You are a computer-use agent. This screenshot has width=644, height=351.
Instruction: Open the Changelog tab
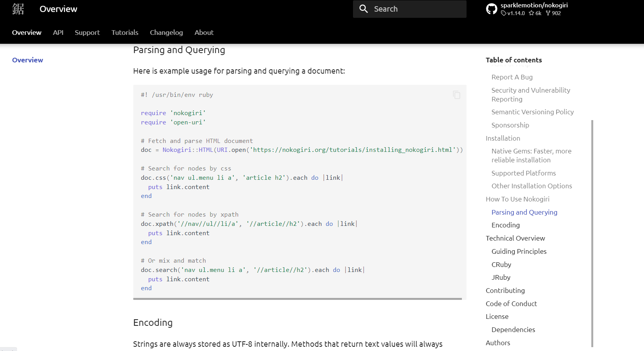(x=166, y=33)
